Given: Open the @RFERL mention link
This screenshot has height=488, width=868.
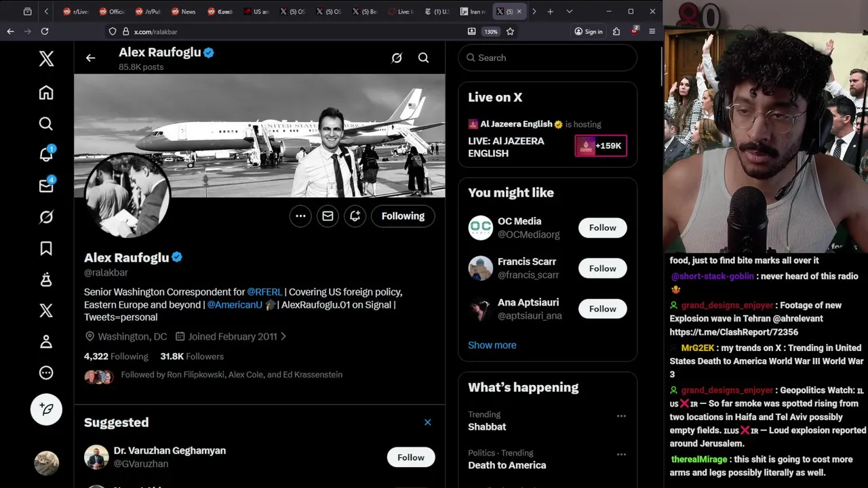Looking at the screenshot, I should coord(264,292).
